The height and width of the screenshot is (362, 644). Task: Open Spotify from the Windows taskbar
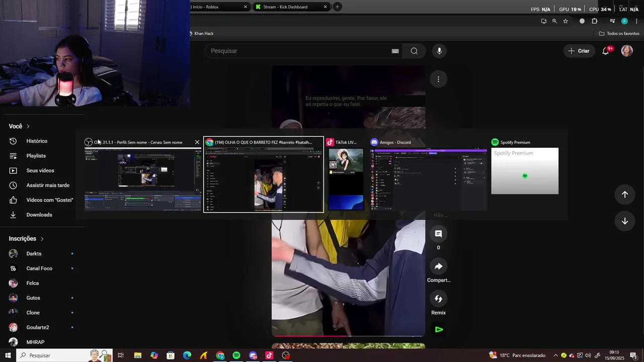(236, 355)
